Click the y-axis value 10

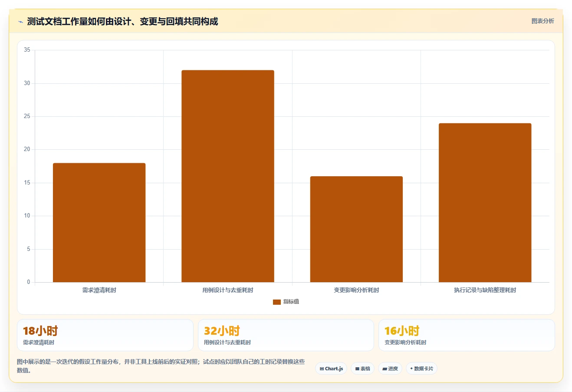[x=27, y=216]
